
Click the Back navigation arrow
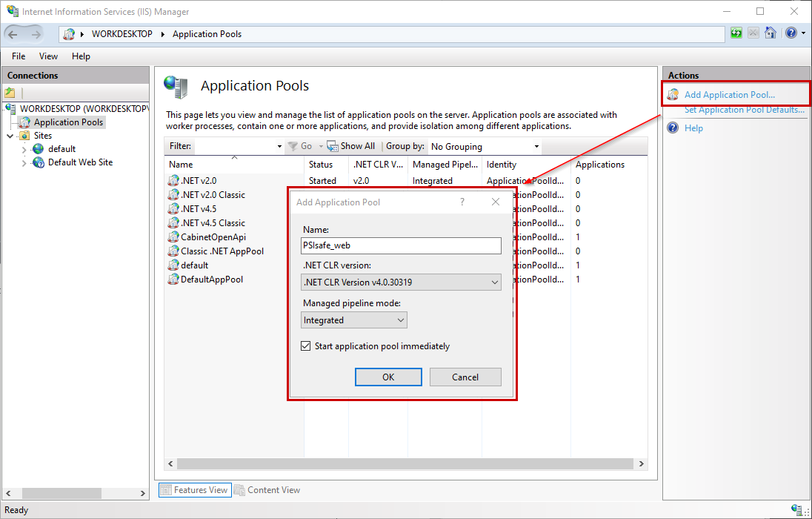pyautogui.click(x=13, y=34)
